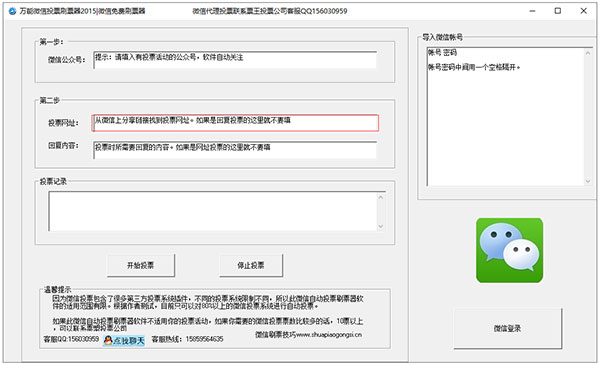600x365 pixels.
Task: Click the QQ penguin icon
Action: (x=108, y=340)
